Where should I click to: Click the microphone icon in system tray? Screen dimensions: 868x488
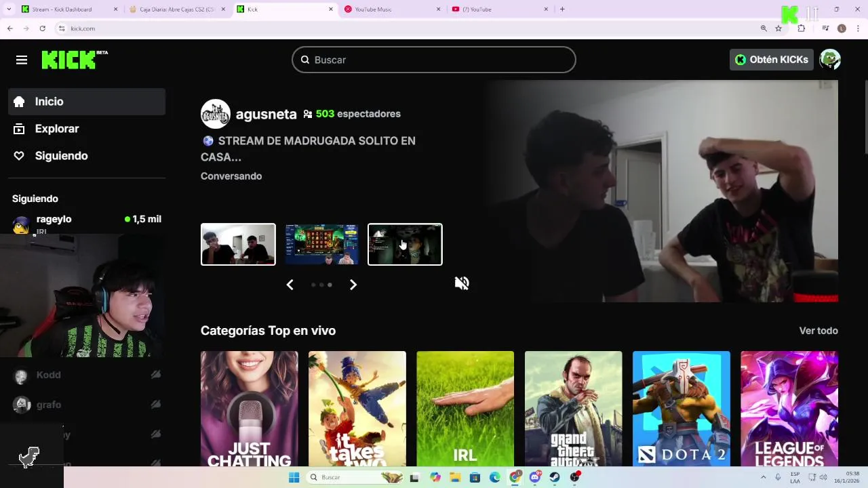pos(778,478)
